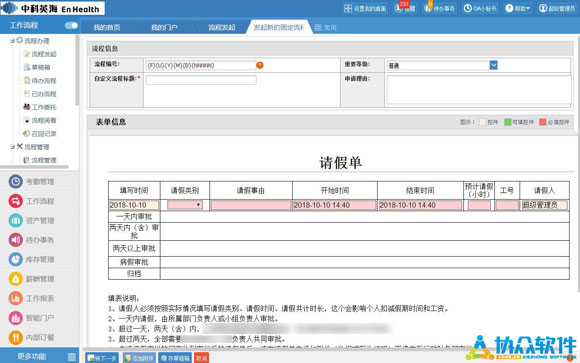Click the 一天内审批 row label

pyautogui.click(x=134, y=217)
